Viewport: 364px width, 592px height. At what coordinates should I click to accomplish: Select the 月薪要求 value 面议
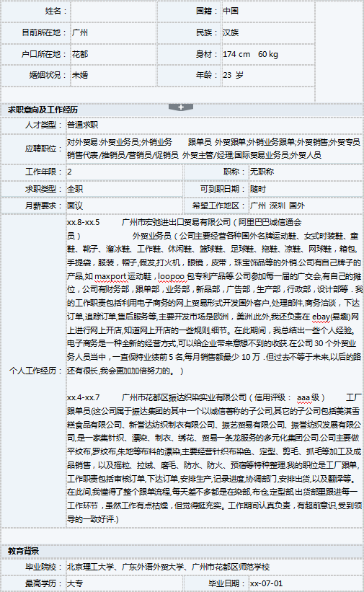click(x=75, y=206)
